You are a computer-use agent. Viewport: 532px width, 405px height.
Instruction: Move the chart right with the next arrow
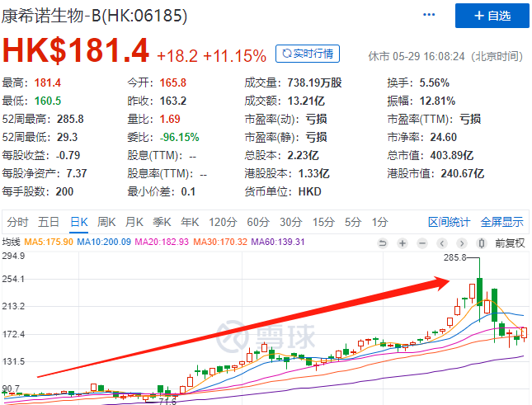pos(461,243)
